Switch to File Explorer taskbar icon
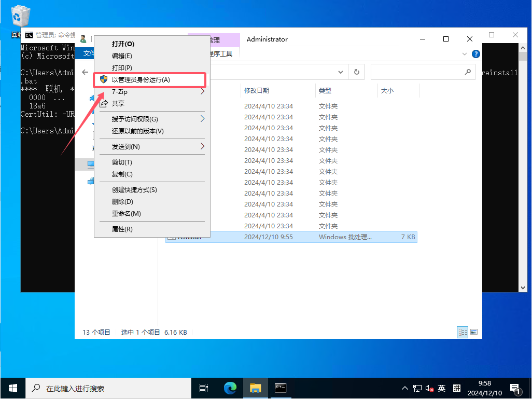Viewport: 532px width, 399px height. [x=255, y=388]
